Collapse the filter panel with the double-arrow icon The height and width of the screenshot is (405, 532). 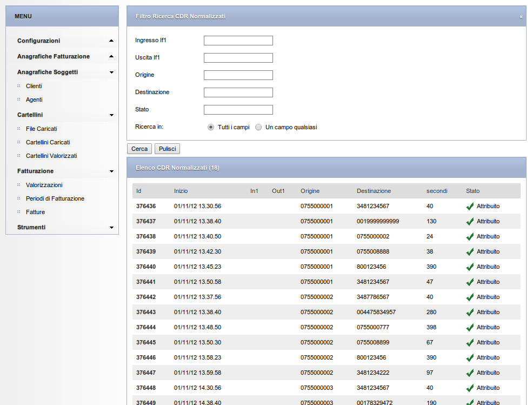pos(521,17)
